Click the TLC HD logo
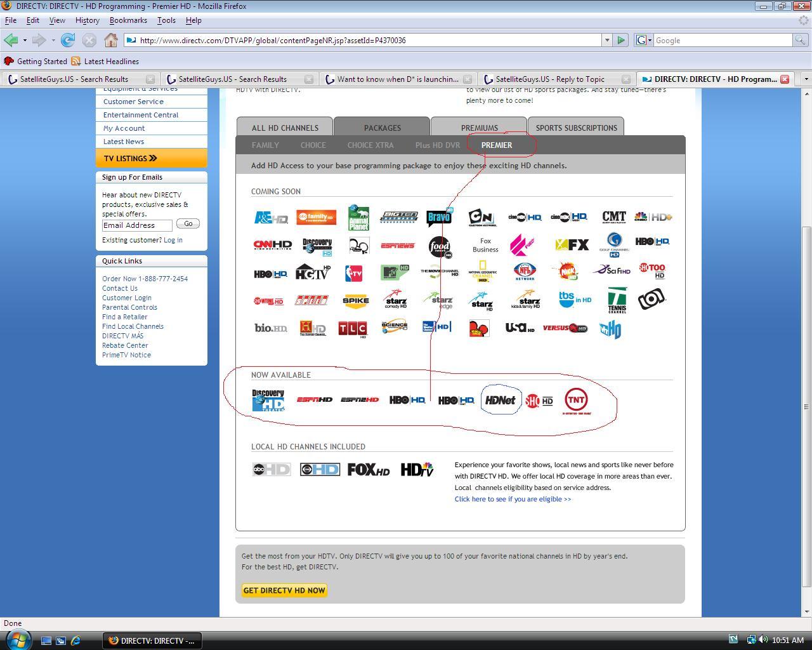 click(x=353, y=329)
